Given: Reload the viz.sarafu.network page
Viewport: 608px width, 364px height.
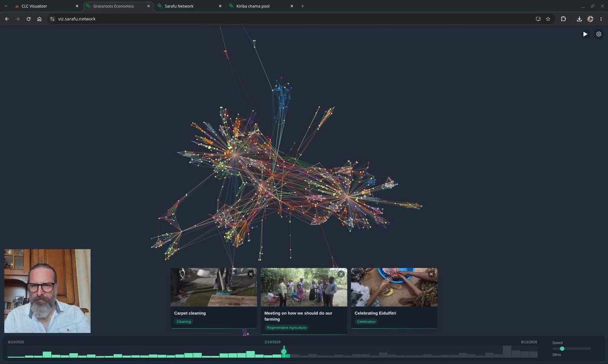Looking at the screenshot, I should pyautogui.click(x=28, y=19).
